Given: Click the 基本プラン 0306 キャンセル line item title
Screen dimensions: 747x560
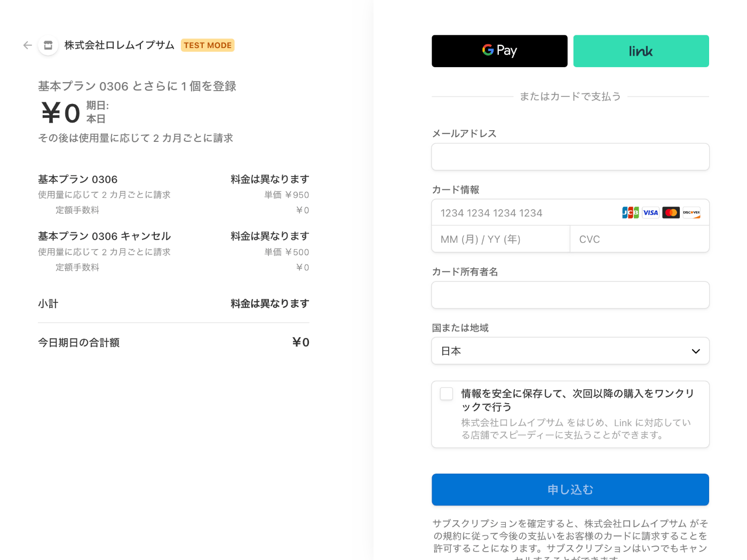Looking at the screenshot, I should pyautogui.click(x=105, y=236).
